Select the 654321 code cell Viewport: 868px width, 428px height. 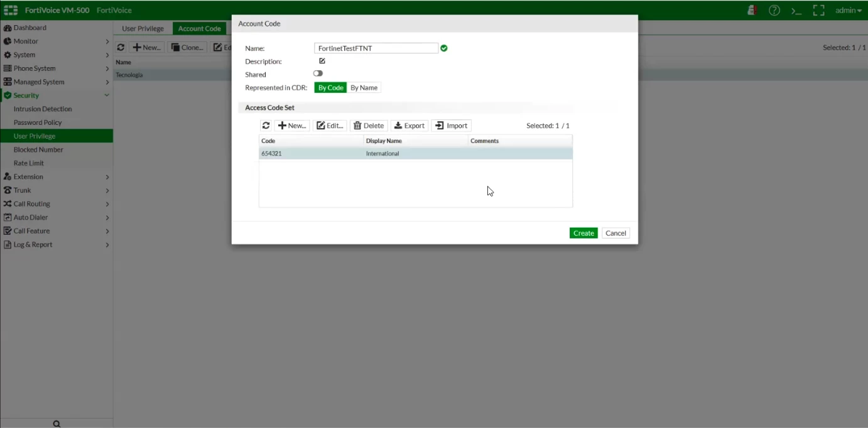pyautogui.click(x=311, y=153)
